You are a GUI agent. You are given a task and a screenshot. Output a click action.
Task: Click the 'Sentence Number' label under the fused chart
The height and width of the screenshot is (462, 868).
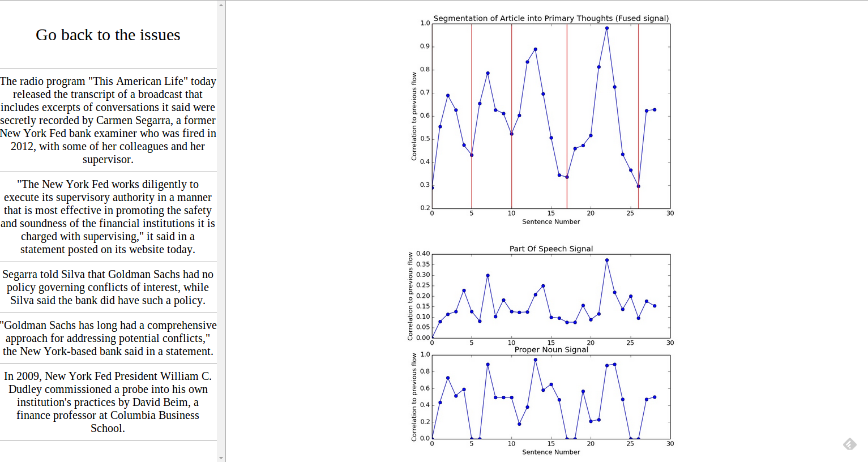(551, 222)
